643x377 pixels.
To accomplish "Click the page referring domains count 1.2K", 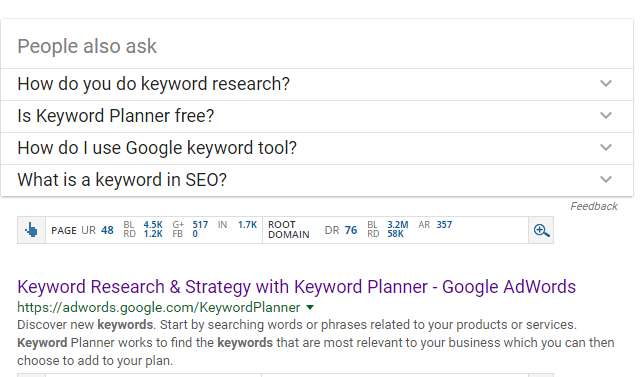I will point(153,234).
